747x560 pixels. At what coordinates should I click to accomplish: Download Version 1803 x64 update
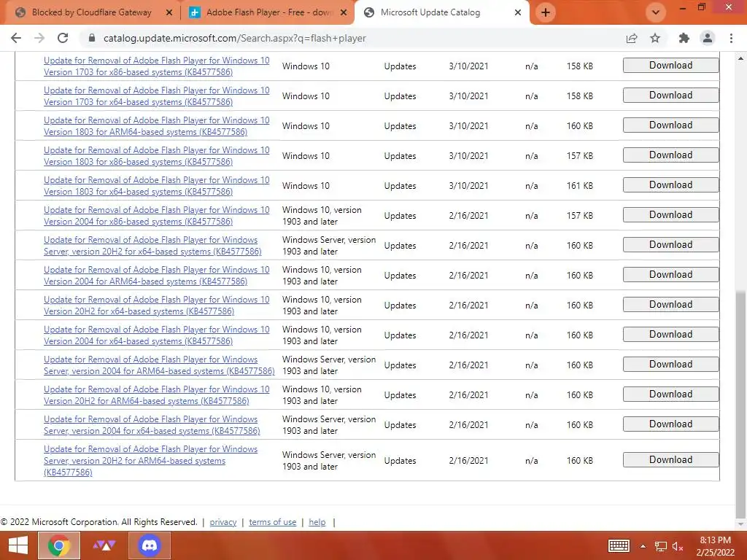(x=671, y=184)
